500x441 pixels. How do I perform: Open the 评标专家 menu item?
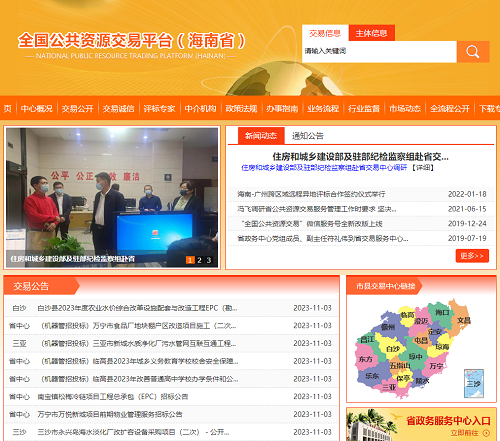point(159,109)
